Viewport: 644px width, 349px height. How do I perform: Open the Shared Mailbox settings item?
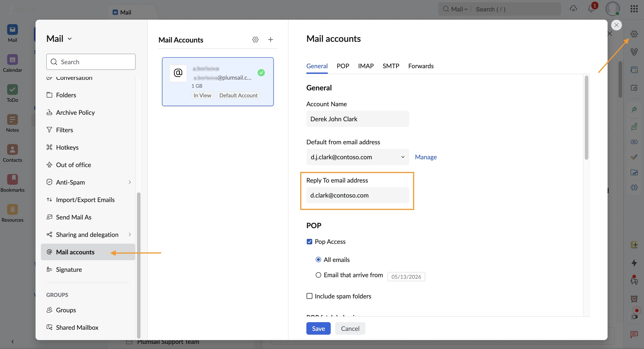pyautogui.click(x=88, y=328)
